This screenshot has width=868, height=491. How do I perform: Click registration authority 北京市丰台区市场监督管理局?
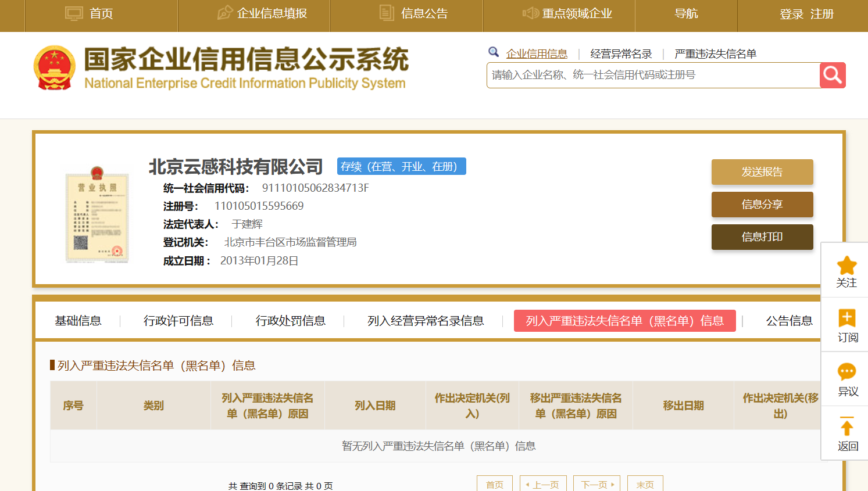click(x=291, y=242)
